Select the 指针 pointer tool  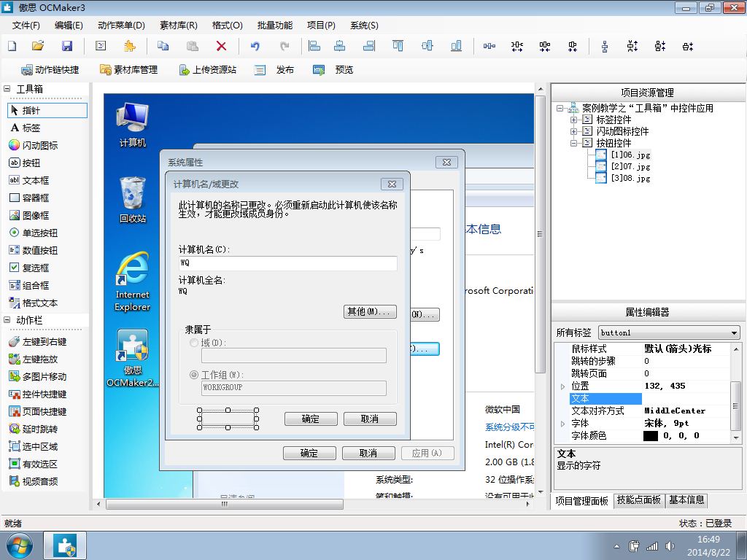click(x=47, y=111)
